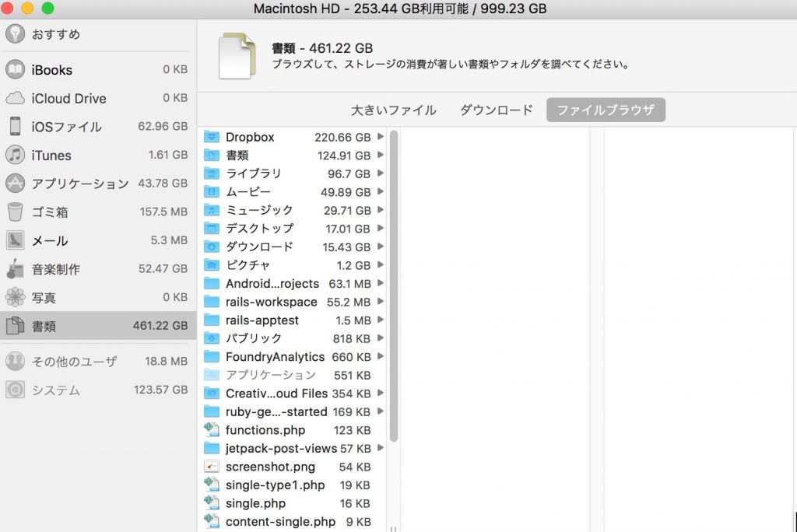
Task: Select the 写真 flower icon
Action: point(16,298)
